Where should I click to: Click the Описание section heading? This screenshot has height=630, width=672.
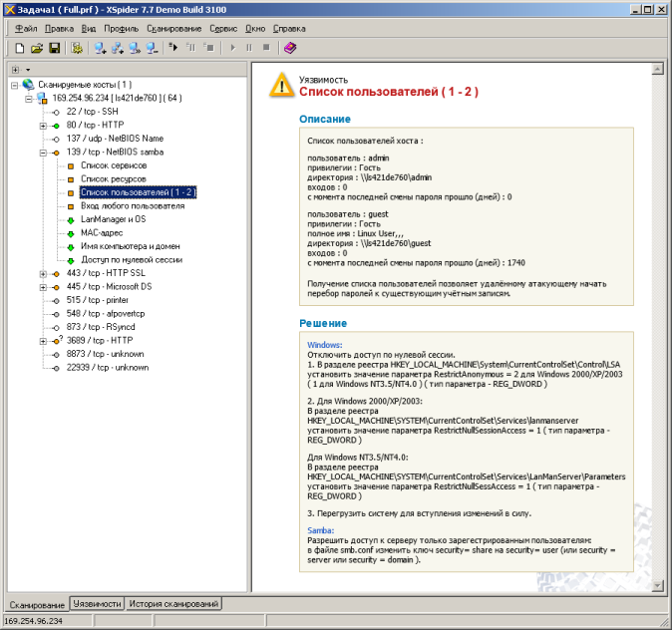[x=325, y=120]
